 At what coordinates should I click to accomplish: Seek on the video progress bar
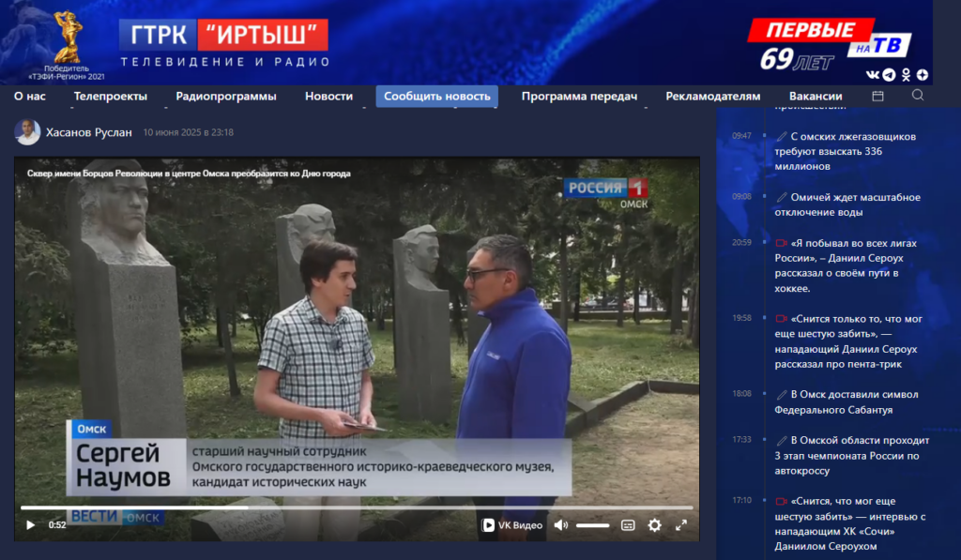click(x=357, y=507)
